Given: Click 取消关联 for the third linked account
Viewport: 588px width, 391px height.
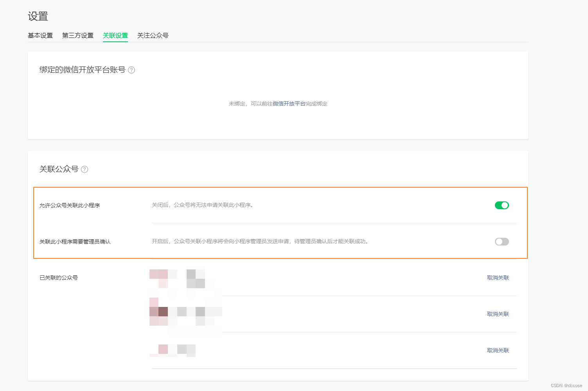Looking at the screenshot, I should [x=498, y=350].
